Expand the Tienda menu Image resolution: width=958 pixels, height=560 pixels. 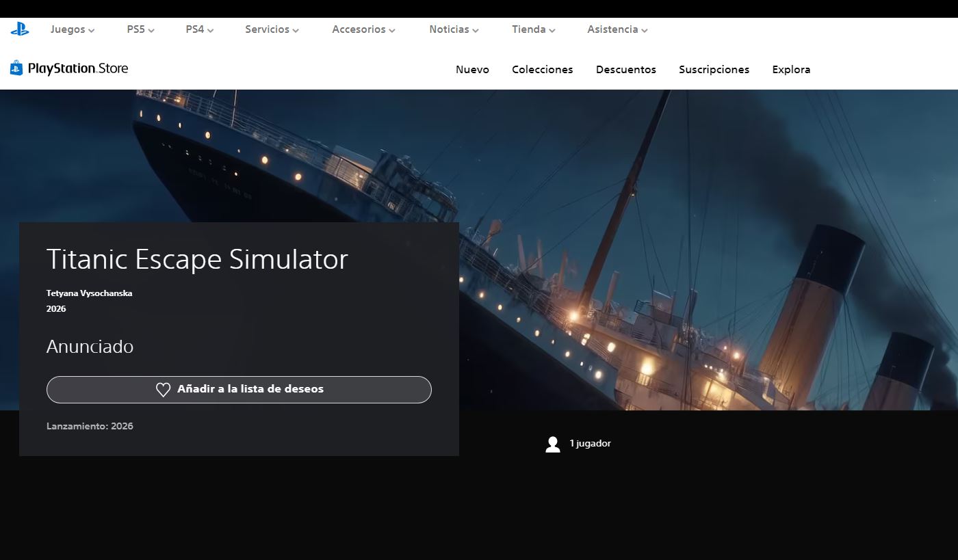click(x=534, y=29)
